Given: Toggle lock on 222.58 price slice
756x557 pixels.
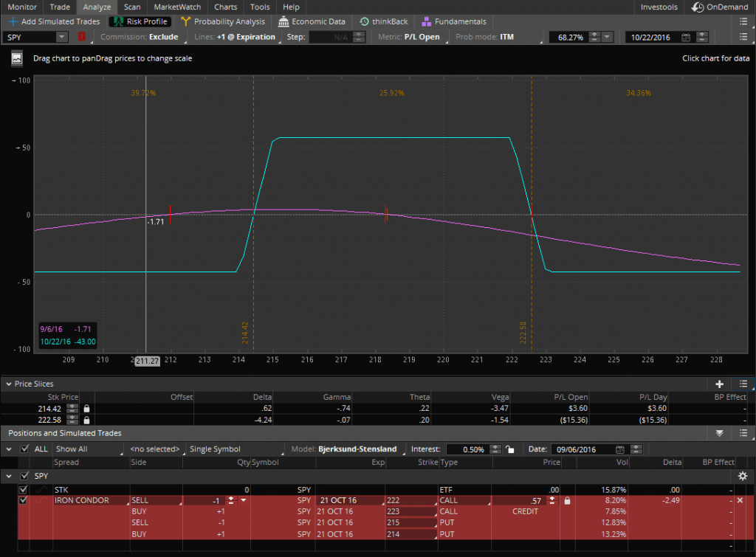Looking at the screenshot, I should 87,421.
